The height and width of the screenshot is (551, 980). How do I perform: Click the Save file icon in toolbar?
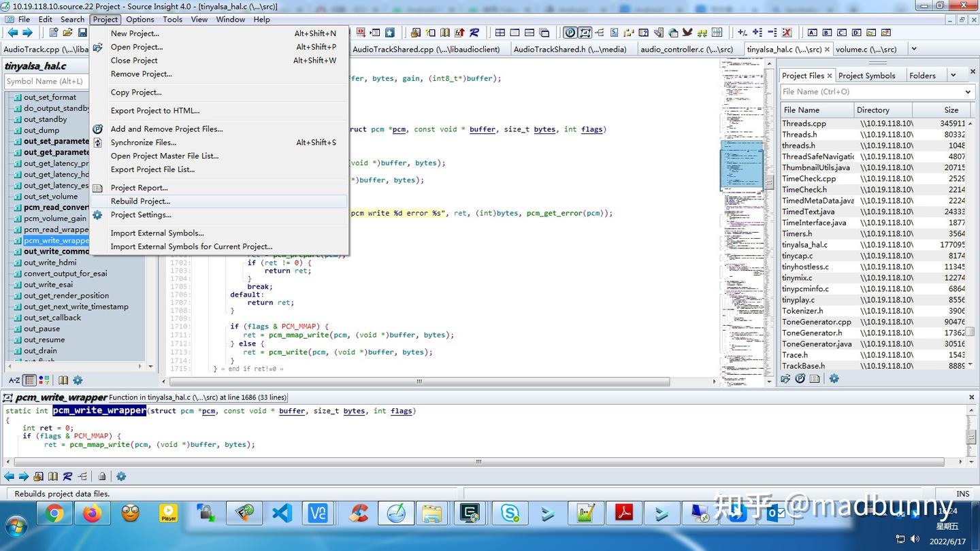tap(82, 33)
